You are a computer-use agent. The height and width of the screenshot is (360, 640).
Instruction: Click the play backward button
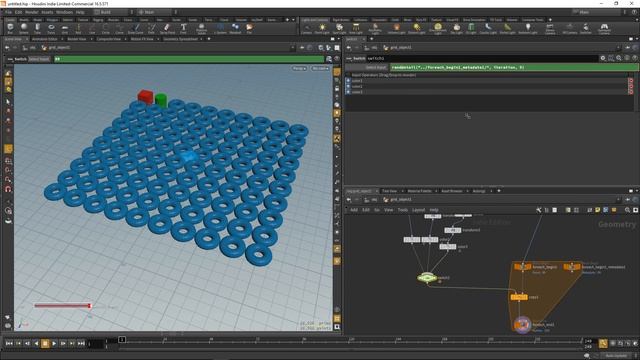pyautogui.click(x=36, y=344)
